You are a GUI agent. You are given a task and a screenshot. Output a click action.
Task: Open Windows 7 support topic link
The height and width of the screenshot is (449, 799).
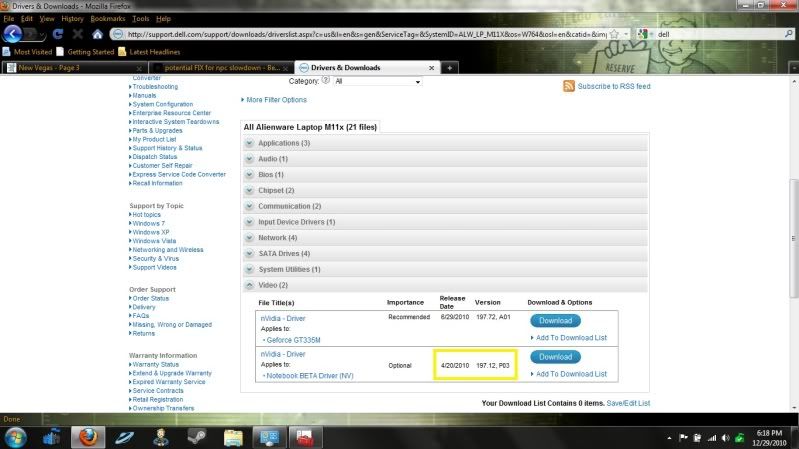click(148, 223)
